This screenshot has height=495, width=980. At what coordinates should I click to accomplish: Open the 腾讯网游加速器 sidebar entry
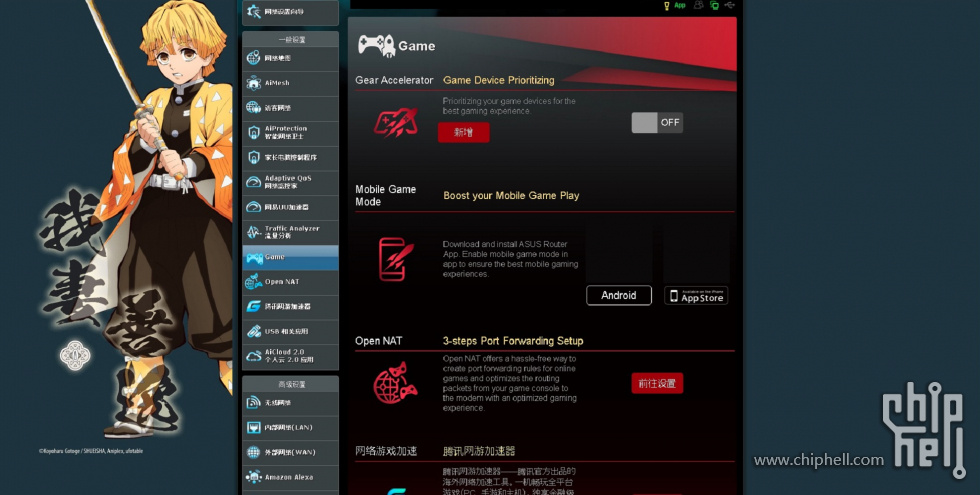291,306
